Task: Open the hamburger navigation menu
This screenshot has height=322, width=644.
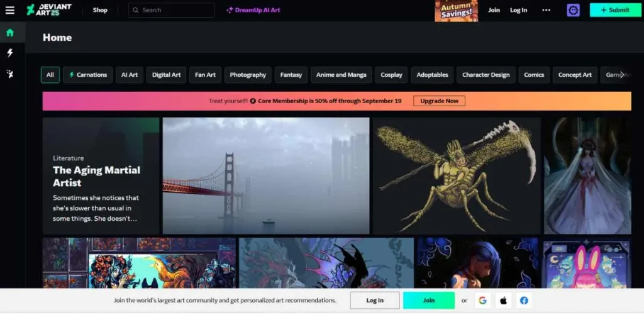Action: (x=9, y=10)
